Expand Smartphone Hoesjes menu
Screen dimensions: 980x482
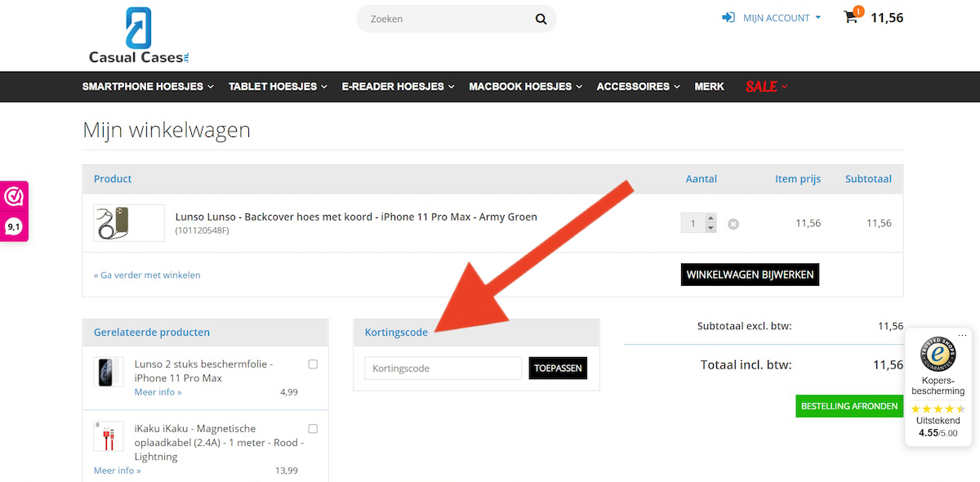(148, 87)
